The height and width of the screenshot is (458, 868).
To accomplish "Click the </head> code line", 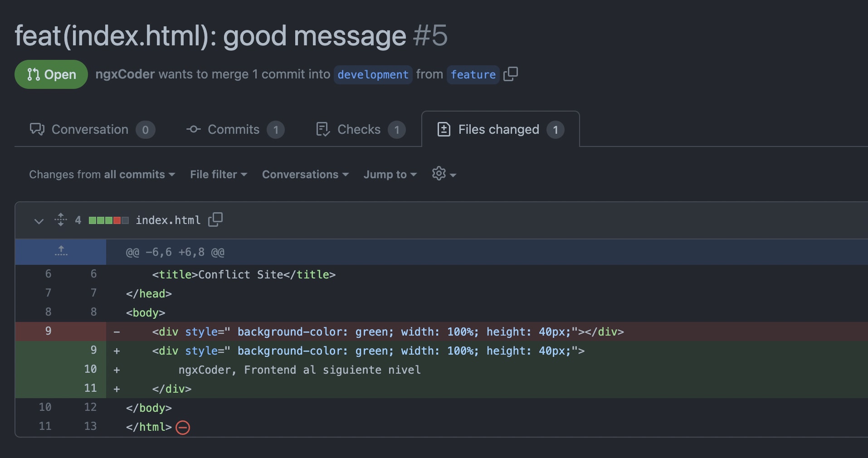I will click(x=149, y=294).
